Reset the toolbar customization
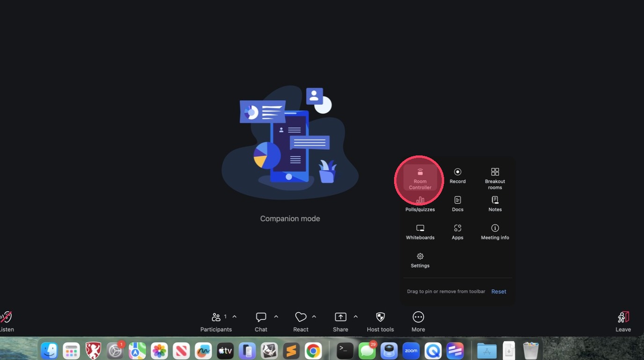The image size is (644, 360). [x=498, y=292]
